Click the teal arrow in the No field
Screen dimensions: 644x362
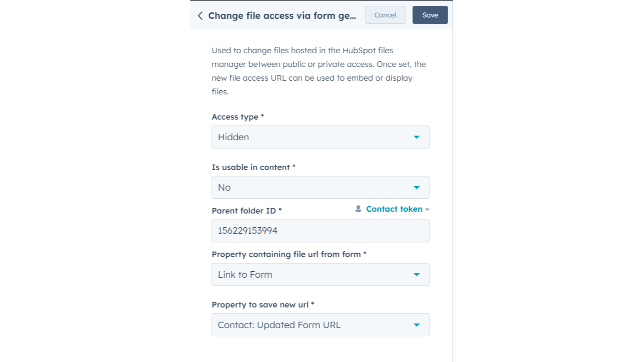pyautogui.click(x=416, y=187)
